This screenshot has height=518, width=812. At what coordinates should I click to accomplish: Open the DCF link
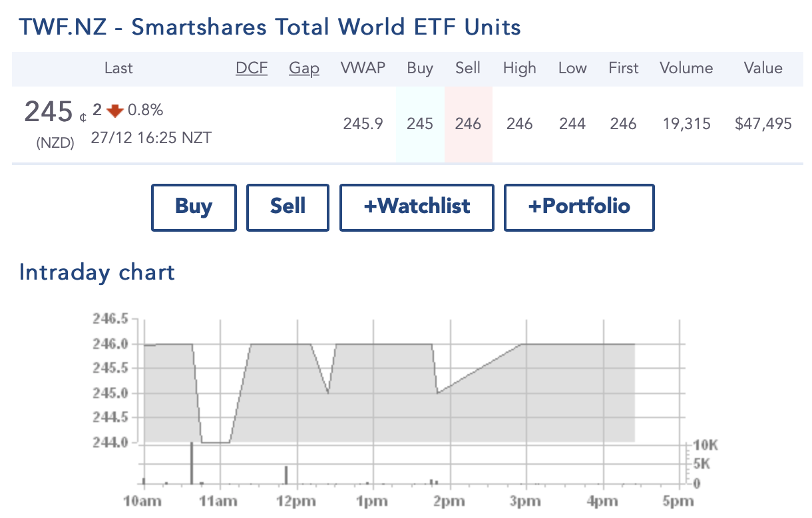[252, 68]
